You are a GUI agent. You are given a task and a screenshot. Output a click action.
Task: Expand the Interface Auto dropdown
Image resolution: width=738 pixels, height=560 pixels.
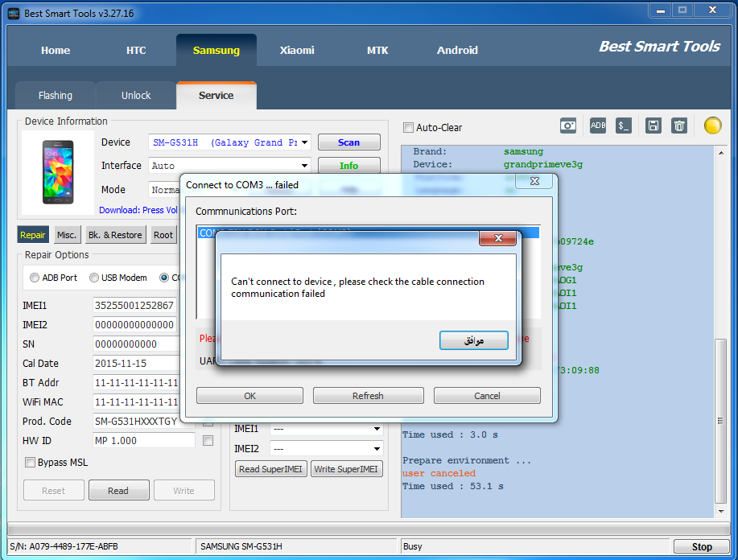[304, 166]
